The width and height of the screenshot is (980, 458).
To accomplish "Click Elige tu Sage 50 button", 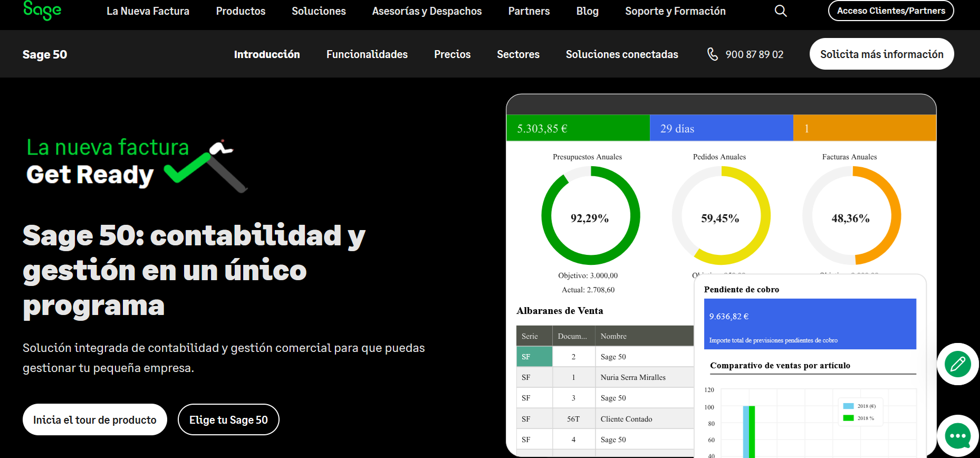I will point(228,419).
